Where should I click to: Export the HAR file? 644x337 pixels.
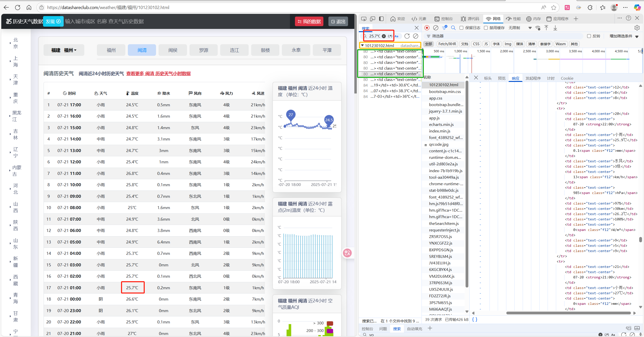555,28
